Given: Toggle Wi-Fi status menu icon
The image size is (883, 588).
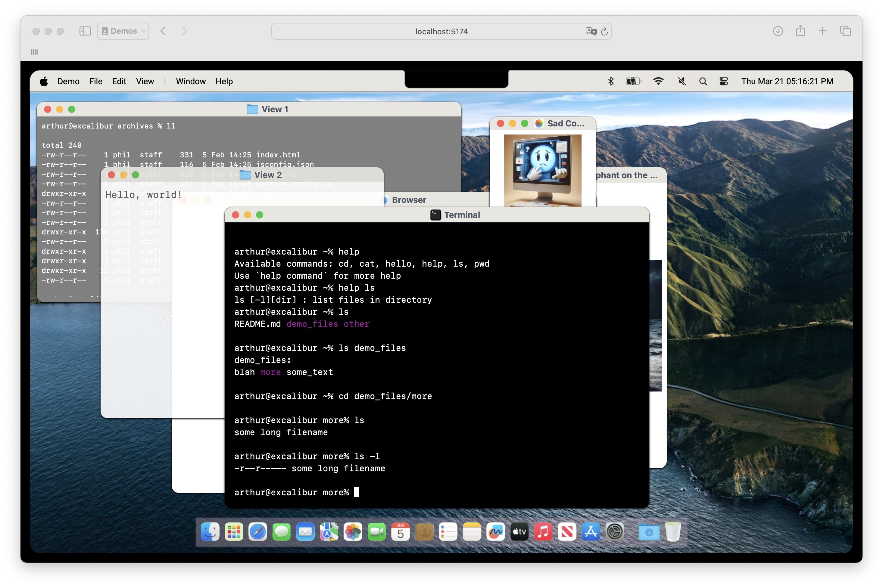Looking at the screenshot, I should pos(658,81).
